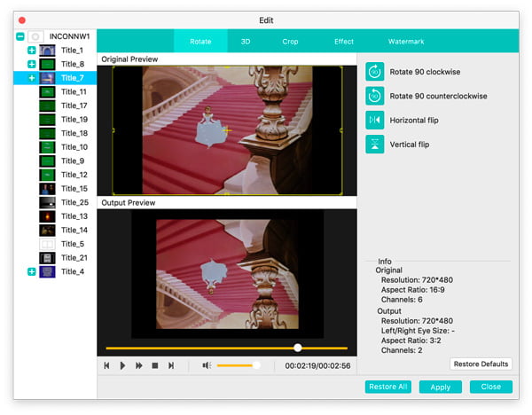Click the Title_15 thumbnail
The height and width of the screenshot is (415, 532).
47,189
